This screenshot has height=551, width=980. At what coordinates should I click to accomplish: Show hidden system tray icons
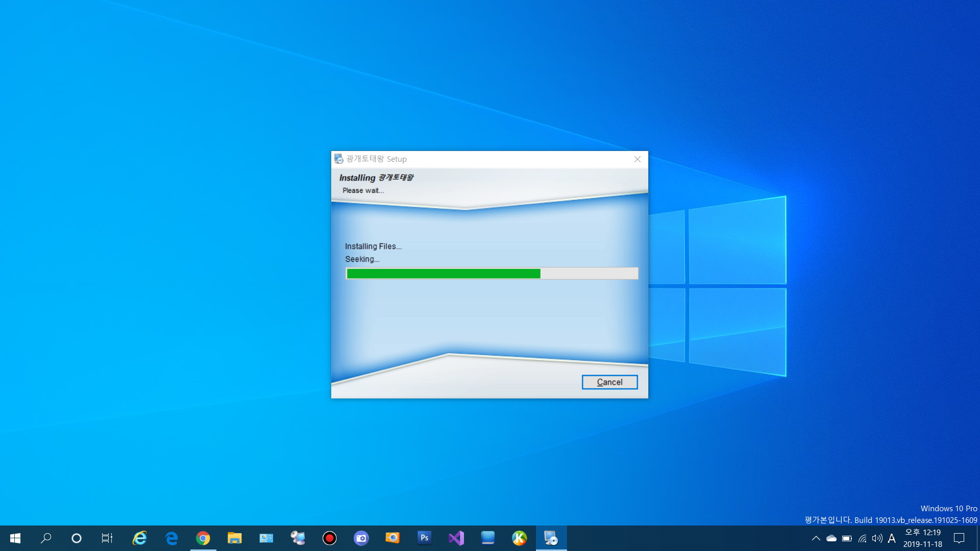816,538
